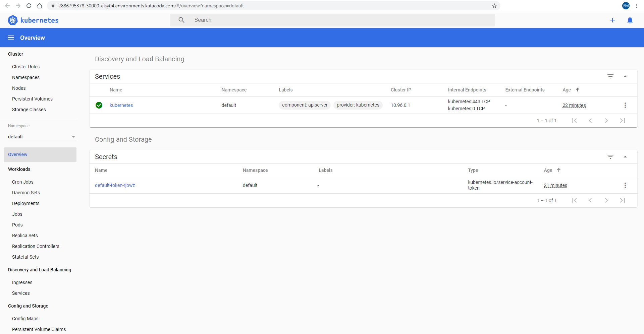Viewport: 644px width, 334px height.
Task: Open Deployments in sidebar
Action: pyautogui.click(x=25, y=203)
